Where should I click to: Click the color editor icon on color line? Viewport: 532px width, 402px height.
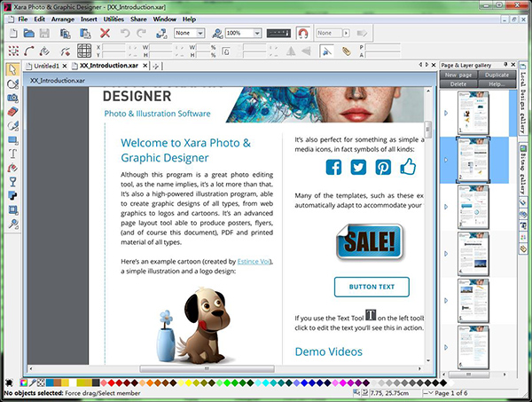pos(24,382)
